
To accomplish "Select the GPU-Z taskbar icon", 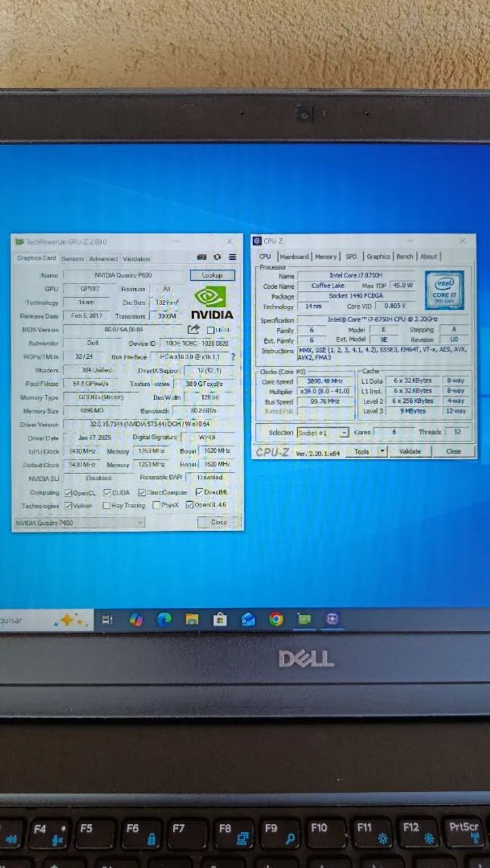I will coord(304,619).
